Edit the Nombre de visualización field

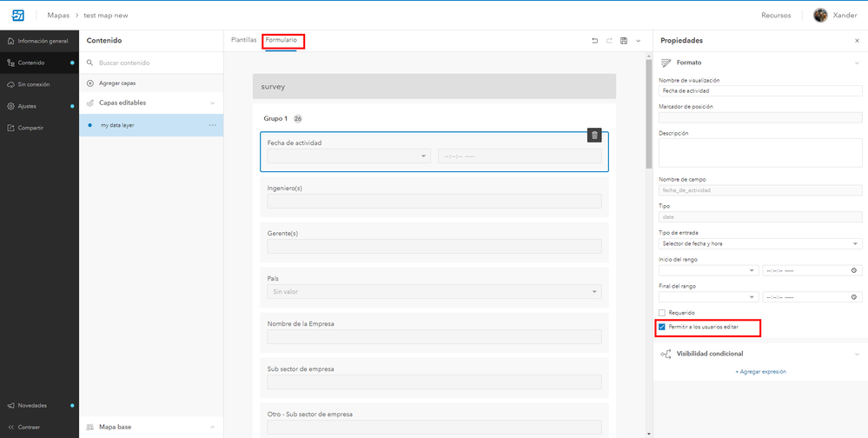(760, 90)
